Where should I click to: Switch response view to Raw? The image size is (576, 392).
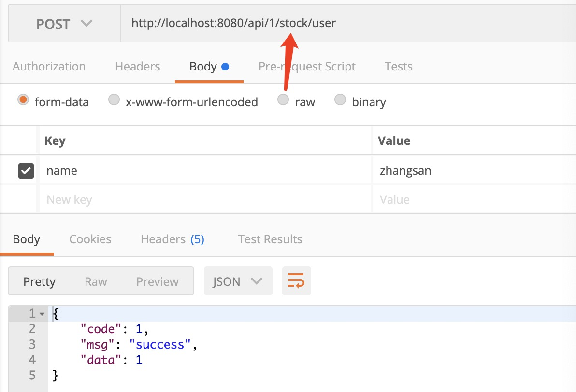pos(96,281)
